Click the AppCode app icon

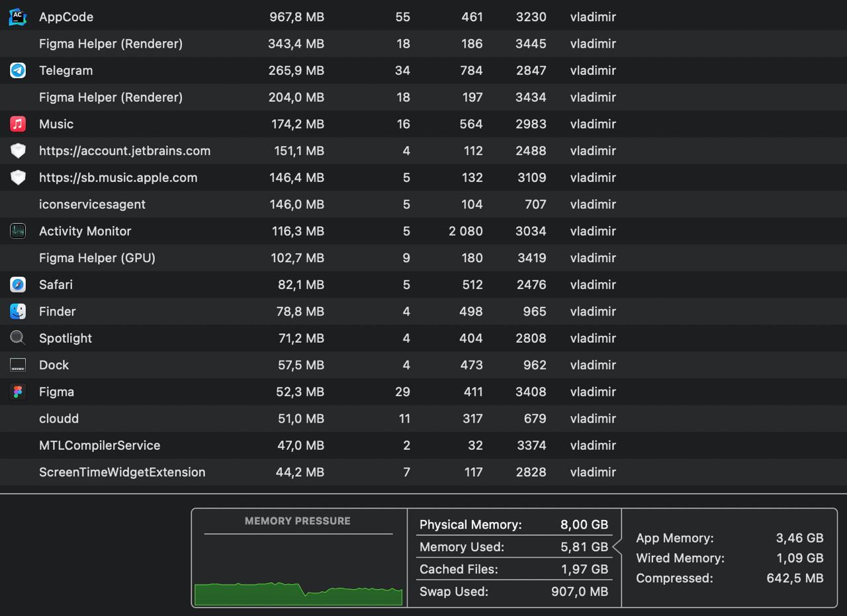tap(18, 17)
